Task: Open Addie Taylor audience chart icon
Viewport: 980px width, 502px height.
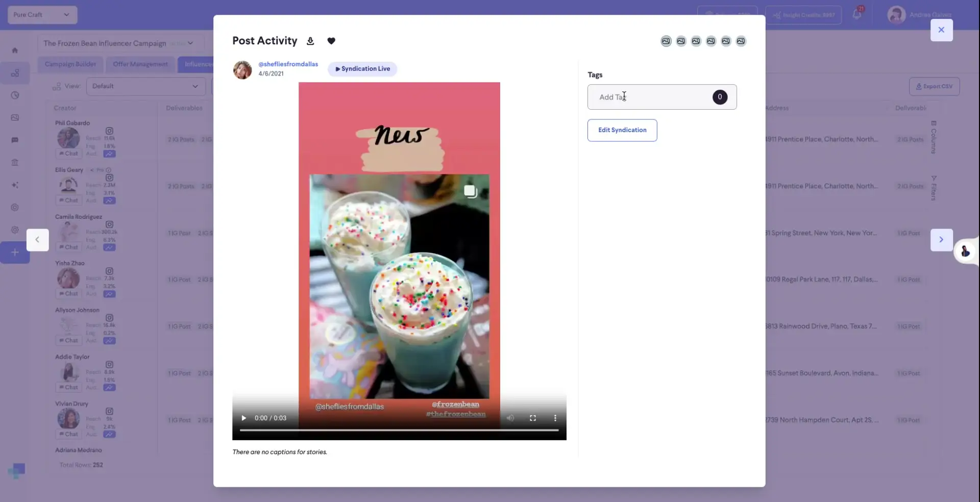Action: (109, 388)
